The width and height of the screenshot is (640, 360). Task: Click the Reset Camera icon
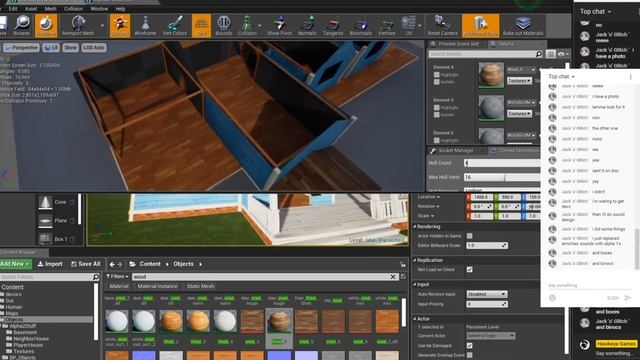tap(442, 25)
